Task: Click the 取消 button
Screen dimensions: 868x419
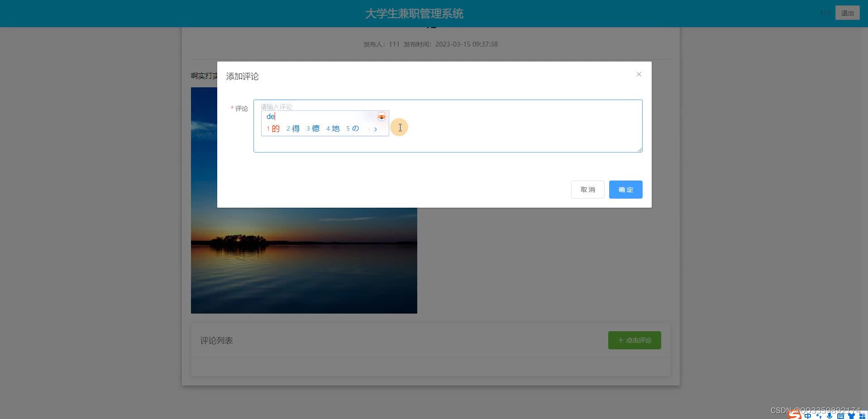Action: (587, 190)
